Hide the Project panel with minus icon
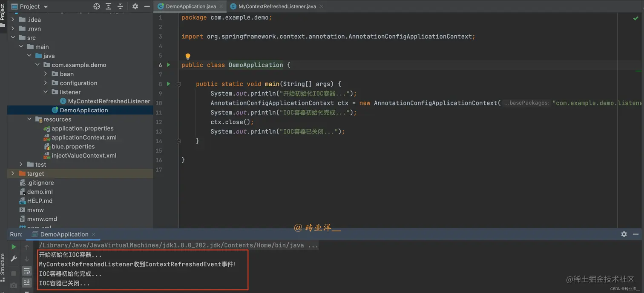This screenshot has width=644, height=293. (x=147, y=6)
